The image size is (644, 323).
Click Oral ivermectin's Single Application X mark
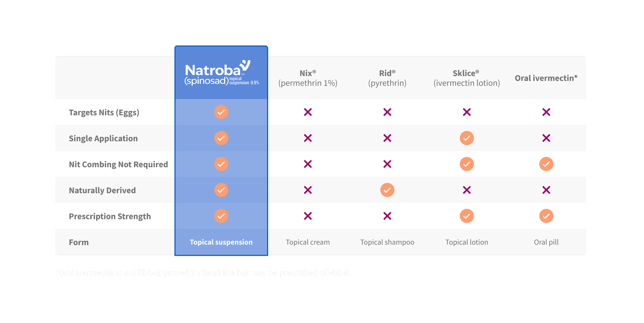pos(546,138)
